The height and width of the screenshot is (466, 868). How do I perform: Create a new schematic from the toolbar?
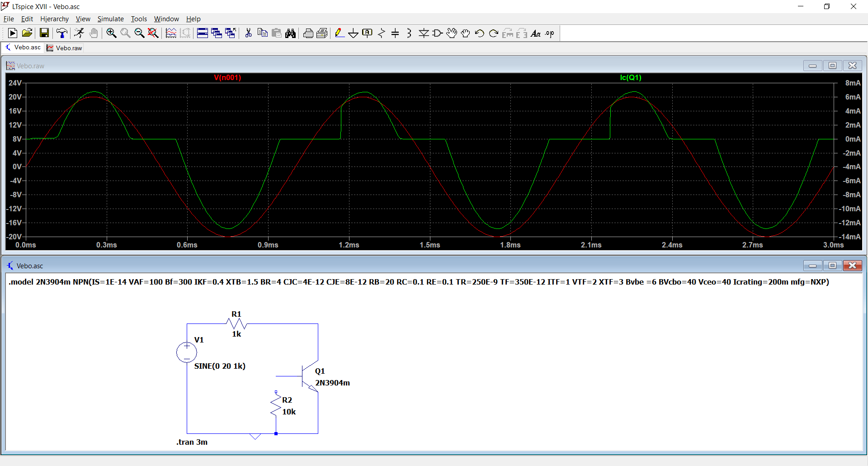click(x=13, y=33)
